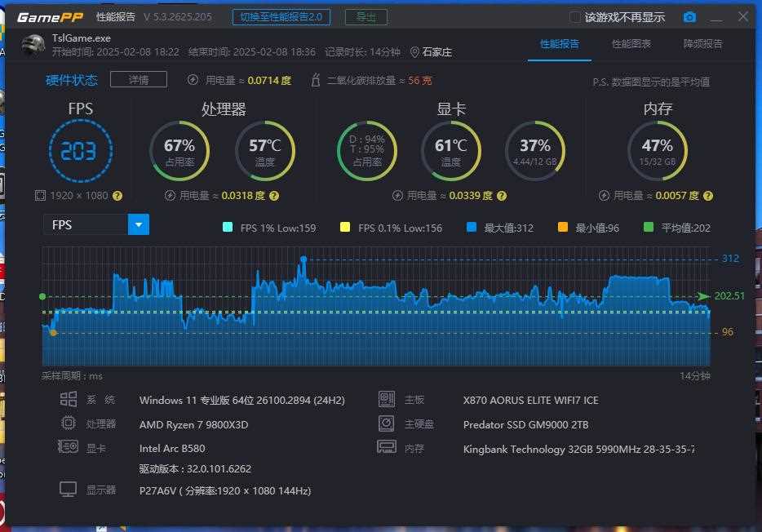Click the monitor icon beside 显示器
Image resolution: width=762 pixels, height=532 pixels.
[68, 490]
